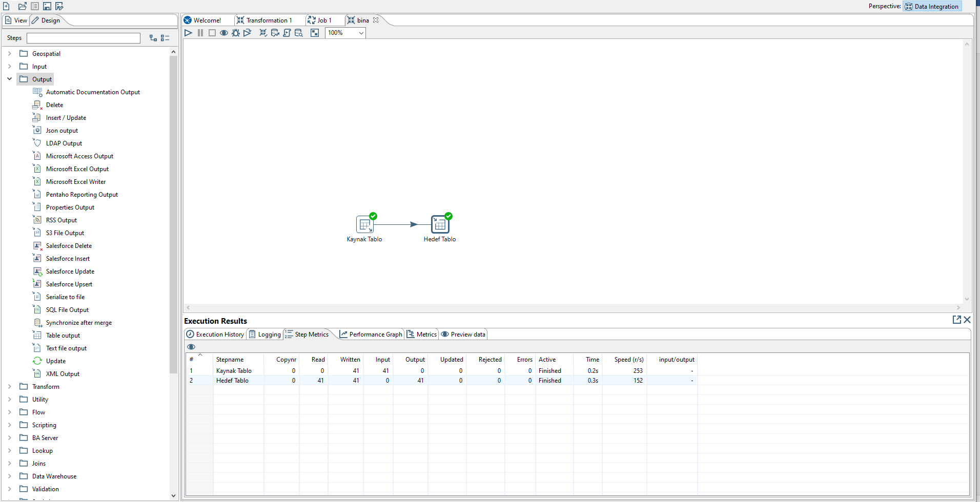This screenshot has width=980, height=502.
Task: Open the Performance Graph tab
Action: click(x=371, y=334)
